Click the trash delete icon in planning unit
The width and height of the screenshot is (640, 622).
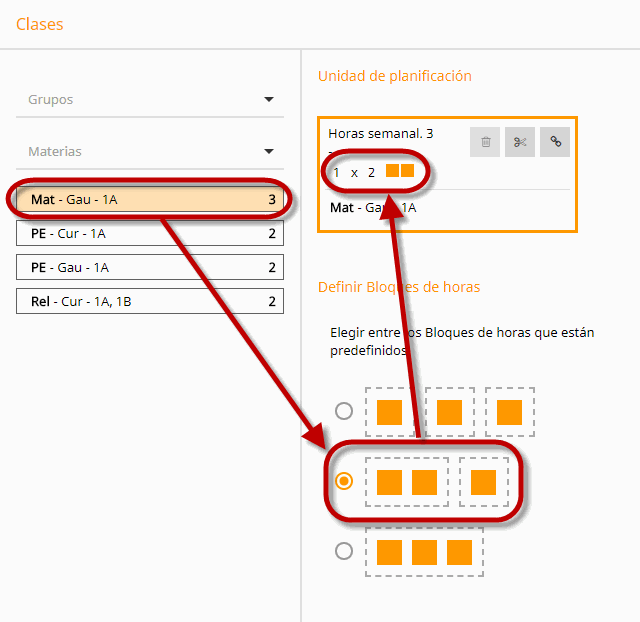[x=485, y=142]
